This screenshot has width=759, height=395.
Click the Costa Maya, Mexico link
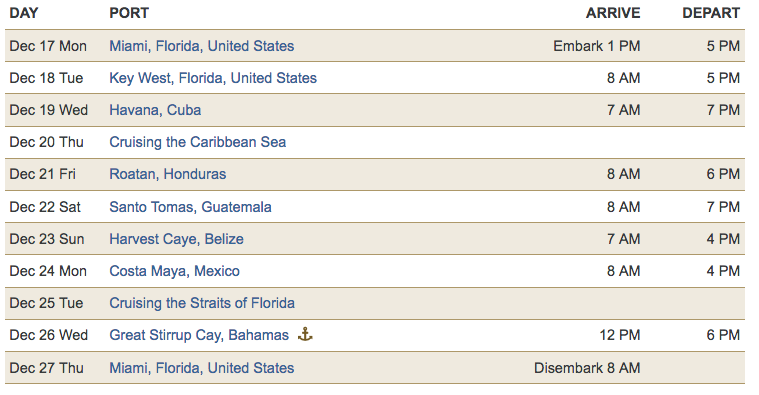tap(174, 271)
